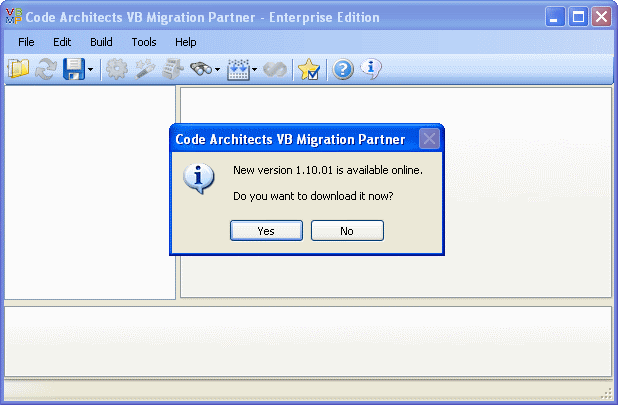
Task: Click the bottom output panel area
Action: click(x=308, y=341)
